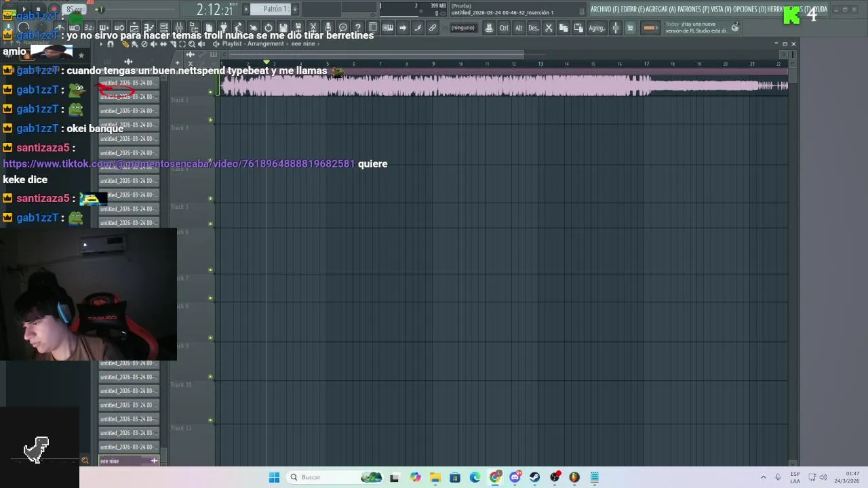
Task: Open the (ninguno) dropdown in toolbar
Action: pos(465,28)
